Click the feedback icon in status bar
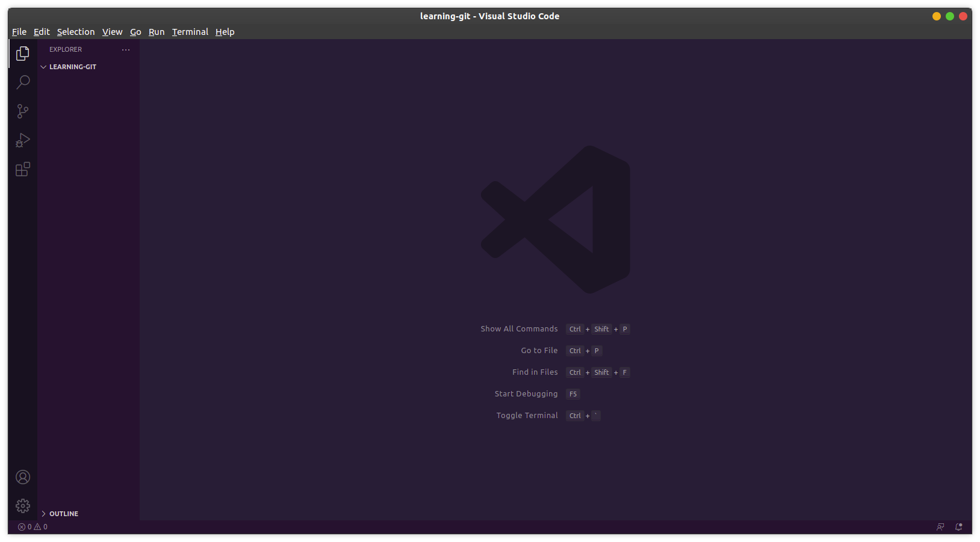 pyautogui.click(x=940, y=527)
